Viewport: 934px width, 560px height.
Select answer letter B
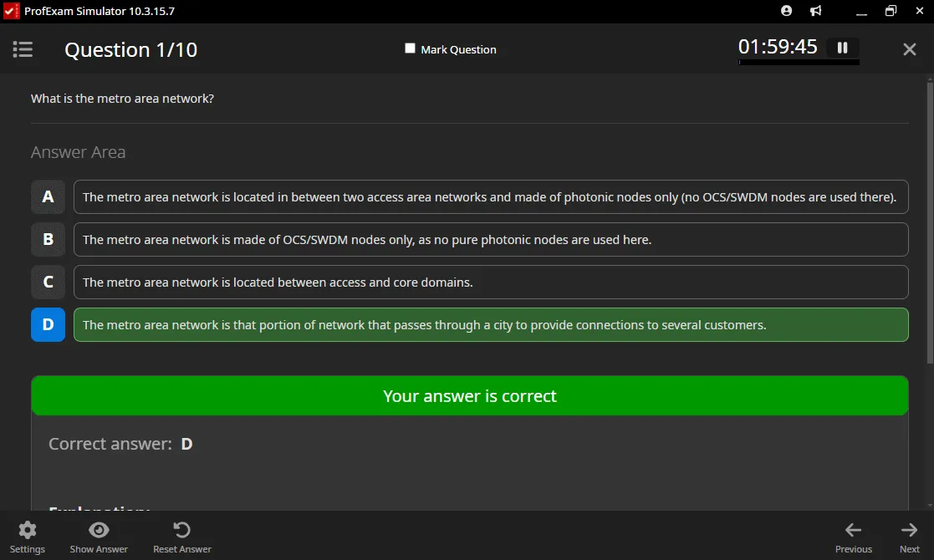(x=48, y=239)
